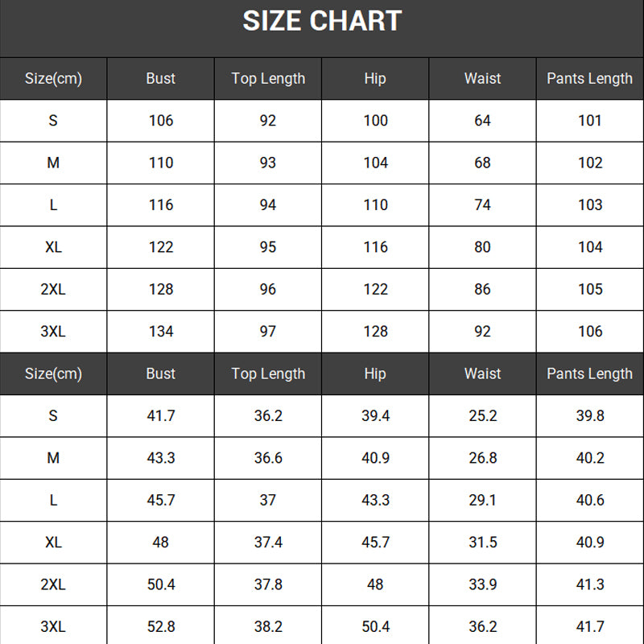Image resolution: width=644 pixels, height=644 pixels.
Task: Select the hip value 100 cell
Action: pos(375,121)
